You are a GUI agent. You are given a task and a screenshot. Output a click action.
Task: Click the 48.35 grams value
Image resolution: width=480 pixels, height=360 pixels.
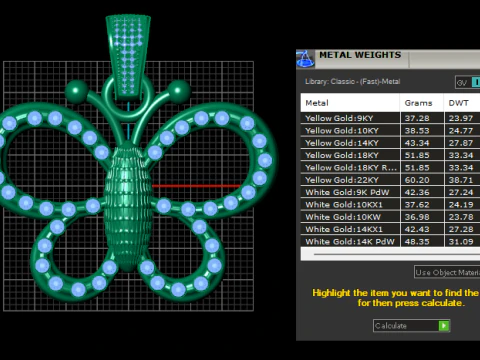point(417,241)
